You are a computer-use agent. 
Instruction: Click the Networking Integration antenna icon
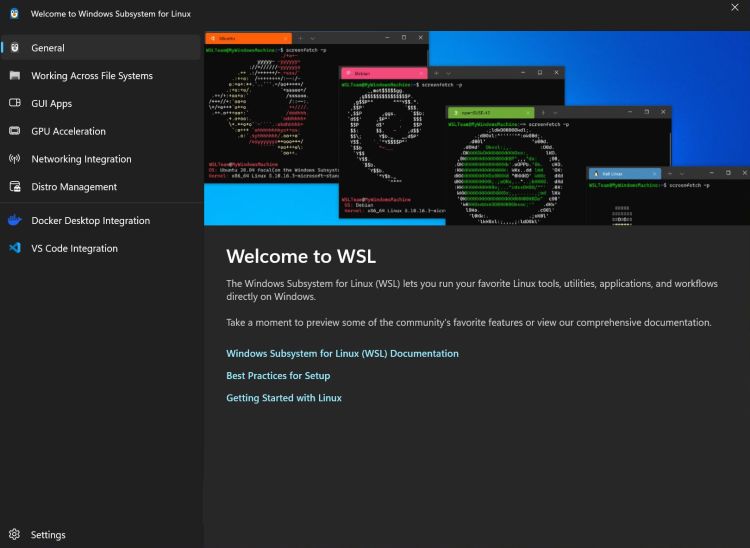coord(14,159)
